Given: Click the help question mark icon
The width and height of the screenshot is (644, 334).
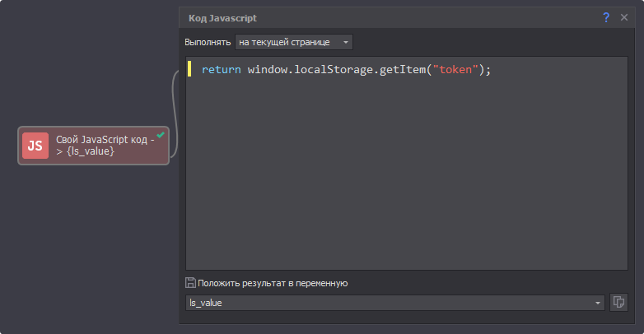Looking at the screenshot, I should (607, 17).
